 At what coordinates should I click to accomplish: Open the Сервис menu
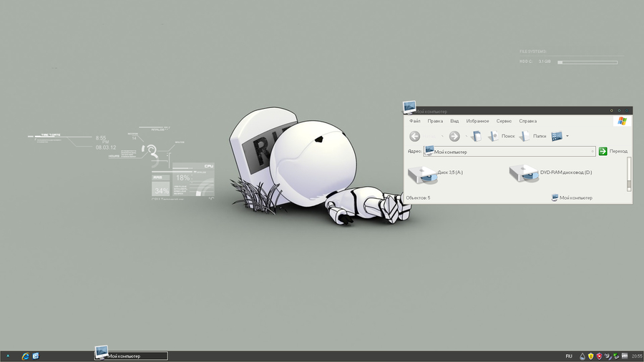point(504,121)
